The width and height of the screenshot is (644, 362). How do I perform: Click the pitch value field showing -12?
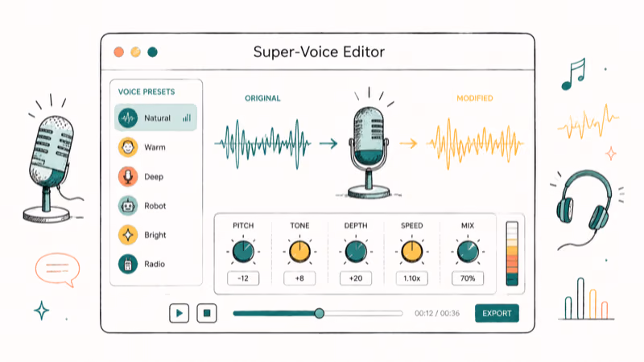[243, 278]
